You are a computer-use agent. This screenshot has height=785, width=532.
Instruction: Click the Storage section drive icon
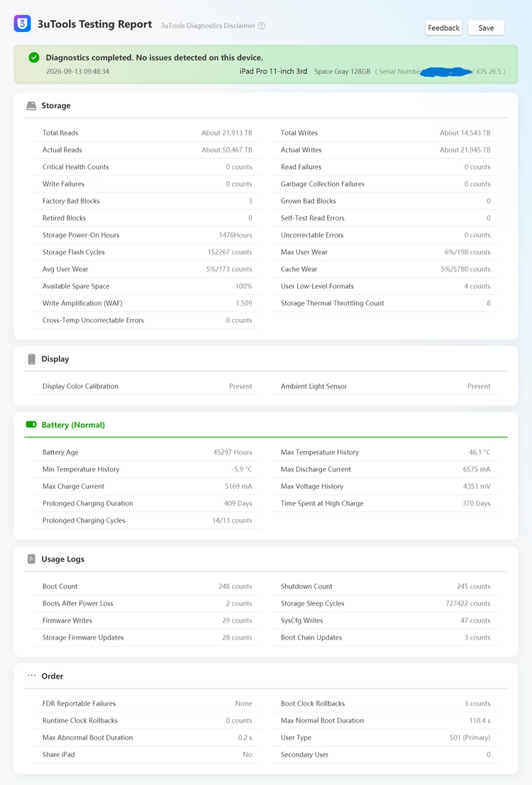[x=31, y=106]
